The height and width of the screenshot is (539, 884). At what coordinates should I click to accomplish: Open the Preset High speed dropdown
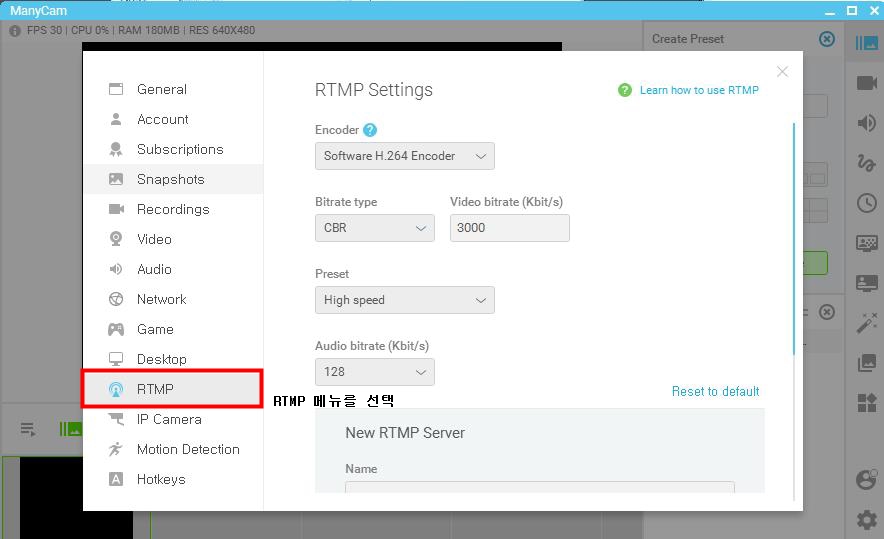[x=405, y=300]
